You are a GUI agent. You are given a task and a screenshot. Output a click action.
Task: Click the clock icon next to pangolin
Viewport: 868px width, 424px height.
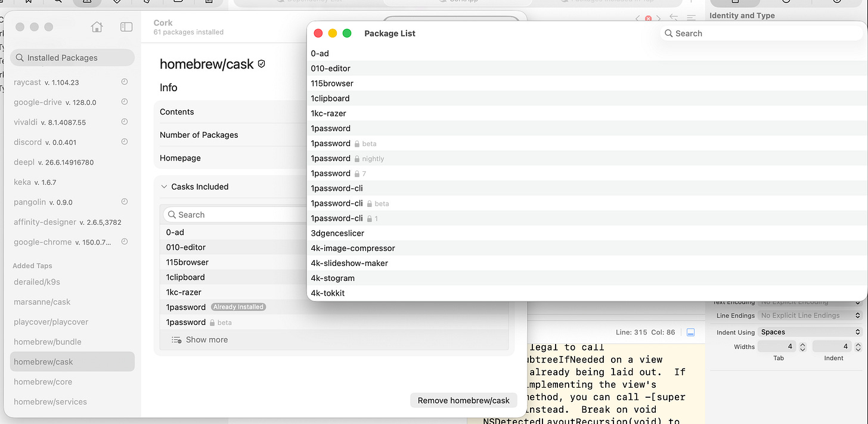point(125,202)
